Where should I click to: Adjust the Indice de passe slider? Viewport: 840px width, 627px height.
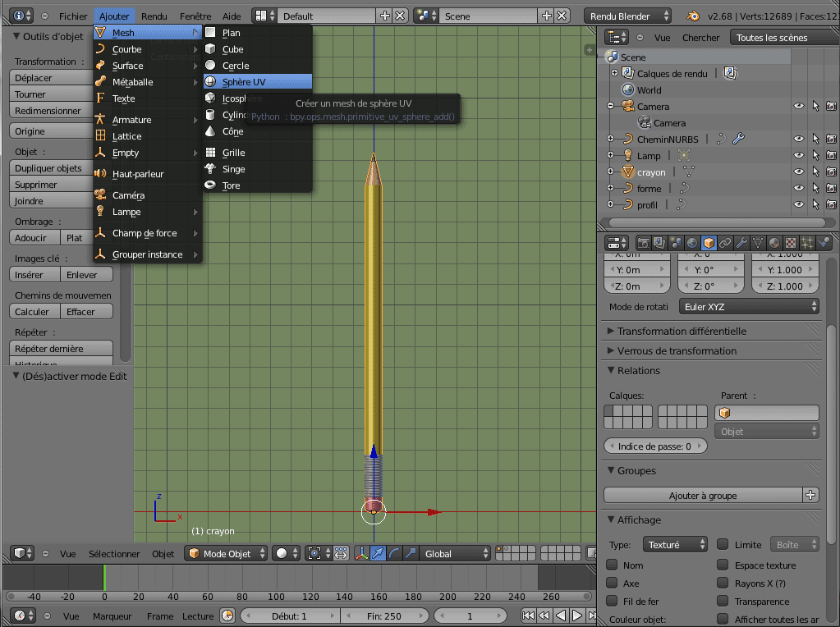(x=655, y=446)
